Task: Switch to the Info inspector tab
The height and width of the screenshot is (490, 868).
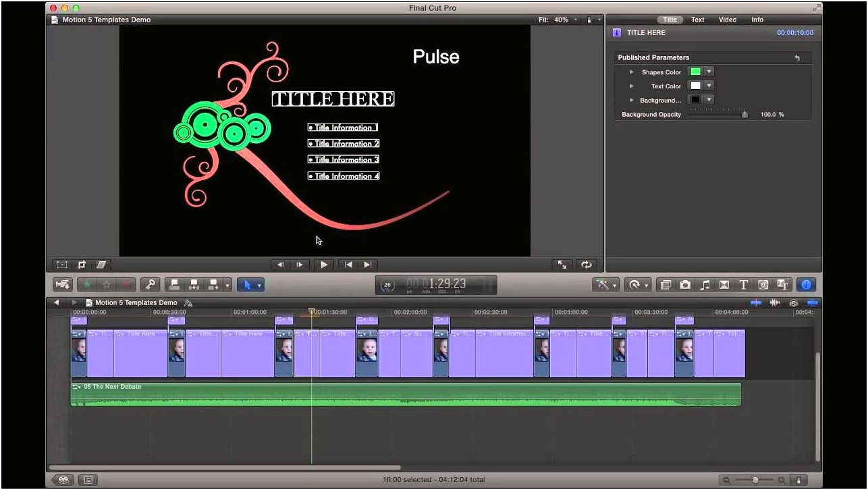Action: pyautogui.click(x=757, y=20)
